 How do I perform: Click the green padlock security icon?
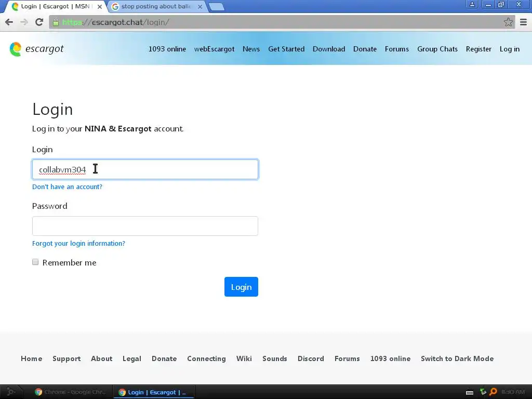click(56, 22)
